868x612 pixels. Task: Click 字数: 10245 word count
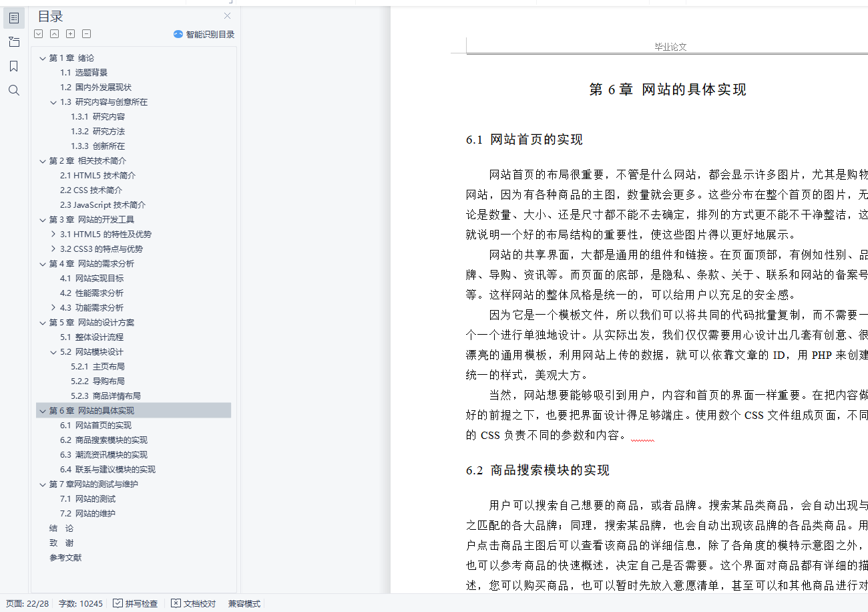[81, 603]
